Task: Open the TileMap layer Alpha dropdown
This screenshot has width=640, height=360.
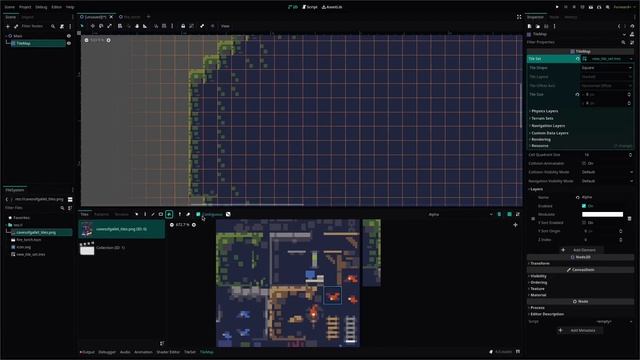Action: [461, 214]
